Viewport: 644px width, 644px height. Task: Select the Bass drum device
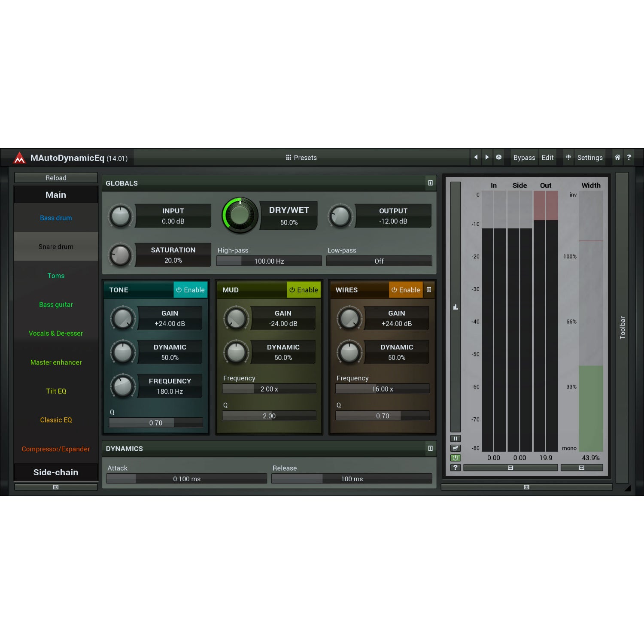point(56,218)
